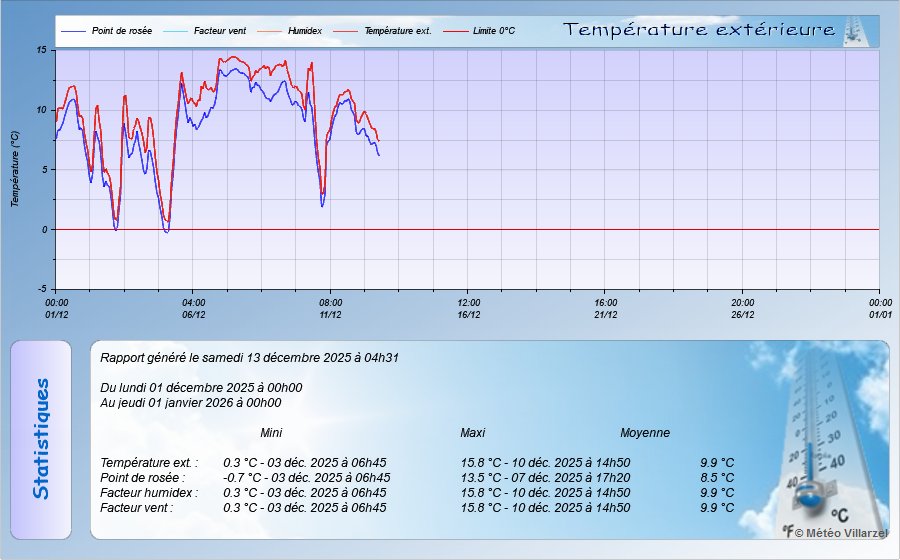Toggle the Point de rosée legend label
The width and height of the screenshot is (900, 560).
pos(122,31)
